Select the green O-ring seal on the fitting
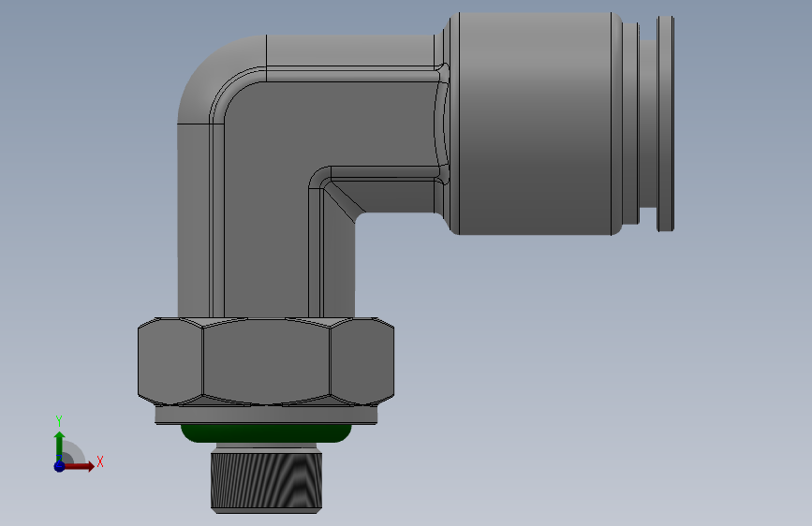 click(266, 433)
